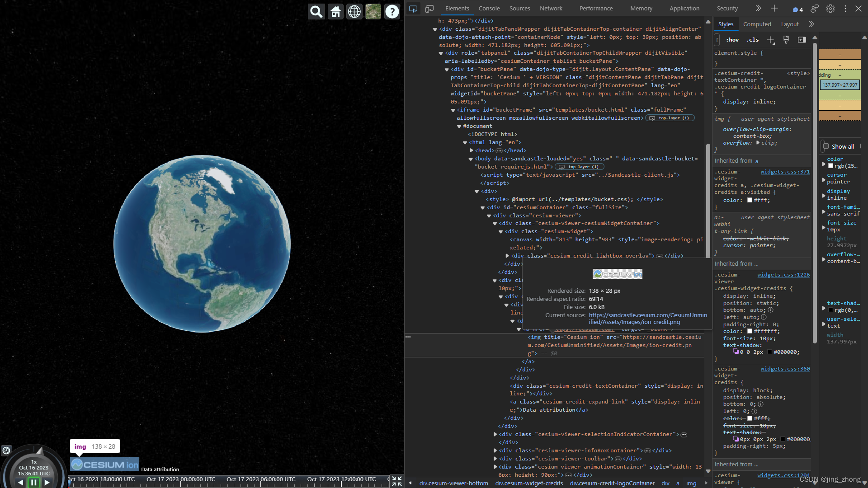Screen dimensions: 868x488
Task: Click the Data attribution link
Action: 160,469
